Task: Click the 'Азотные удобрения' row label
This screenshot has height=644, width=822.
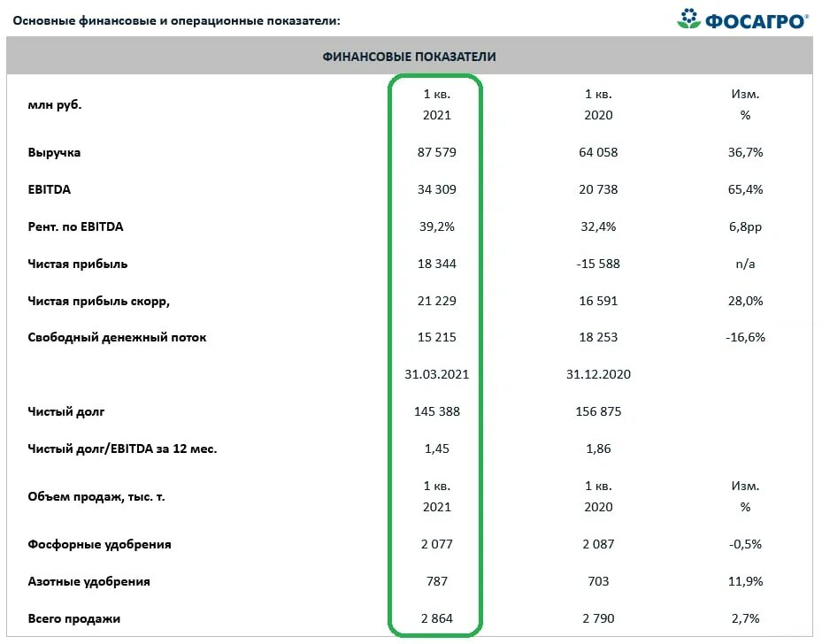Action: click(89, 582)
